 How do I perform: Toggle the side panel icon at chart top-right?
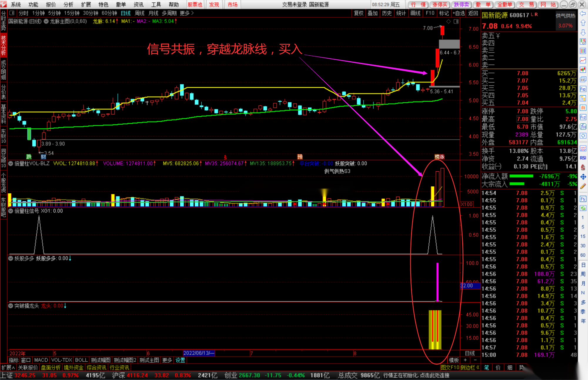[x=456, y=21]
